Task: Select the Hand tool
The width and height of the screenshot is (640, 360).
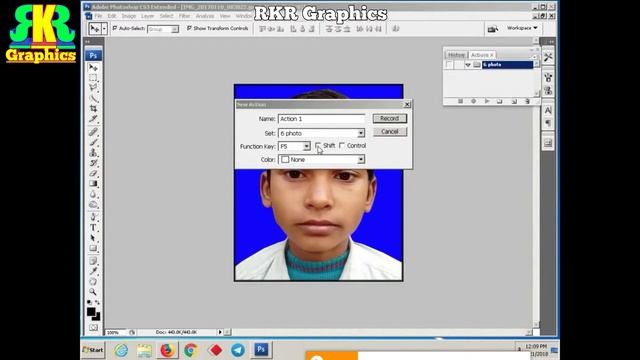Action: click(93, 282)
